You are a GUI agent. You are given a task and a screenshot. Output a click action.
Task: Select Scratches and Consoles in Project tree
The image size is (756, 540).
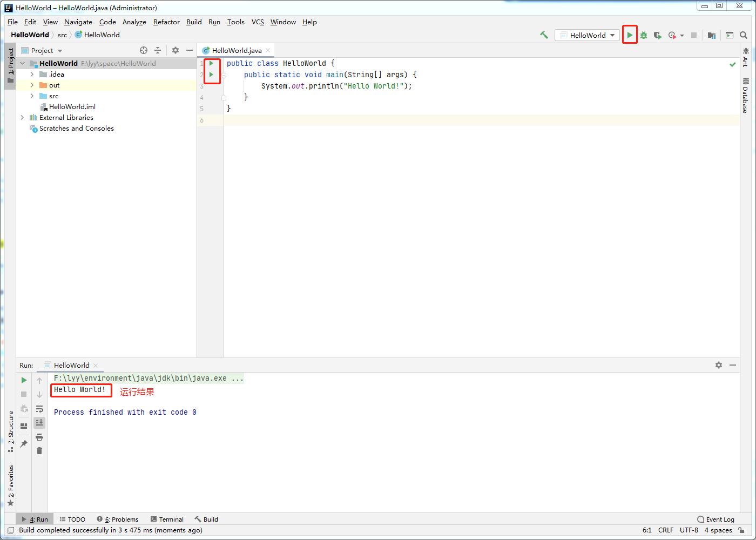[77, 128]
